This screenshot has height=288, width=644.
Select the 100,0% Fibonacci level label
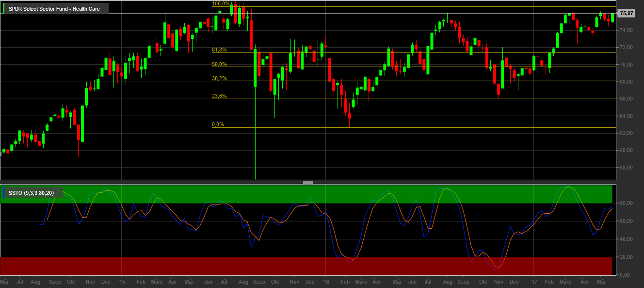point(221,4)
